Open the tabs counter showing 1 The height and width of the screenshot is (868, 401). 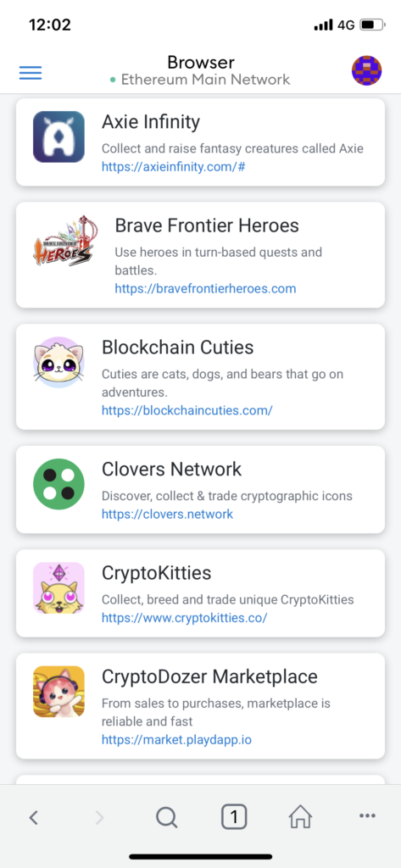[x=234, y=816]
